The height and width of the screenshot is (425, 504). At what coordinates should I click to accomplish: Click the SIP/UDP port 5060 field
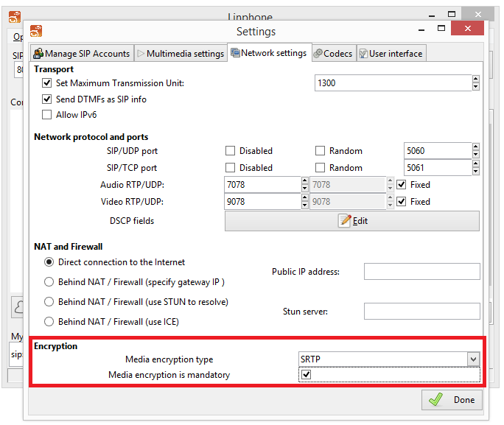point(438,151)
